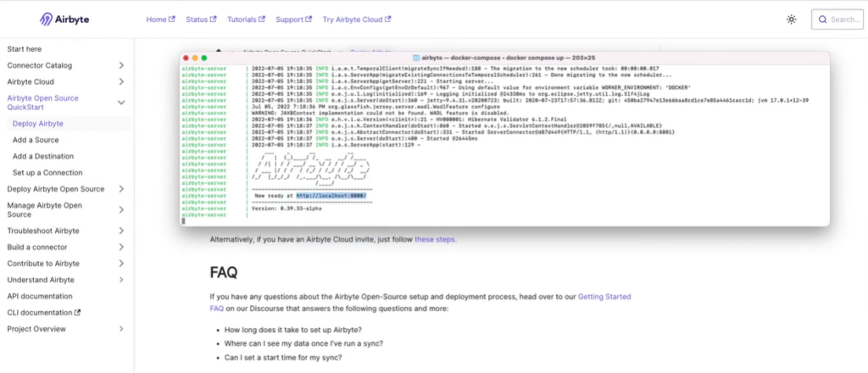
Task: Minimize the terminal window (yellow button)
Action: click(x=195, y=58)
